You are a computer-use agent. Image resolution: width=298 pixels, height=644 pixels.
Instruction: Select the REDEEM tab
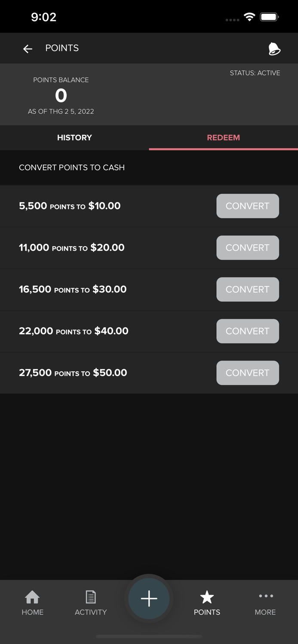(223, 137)
